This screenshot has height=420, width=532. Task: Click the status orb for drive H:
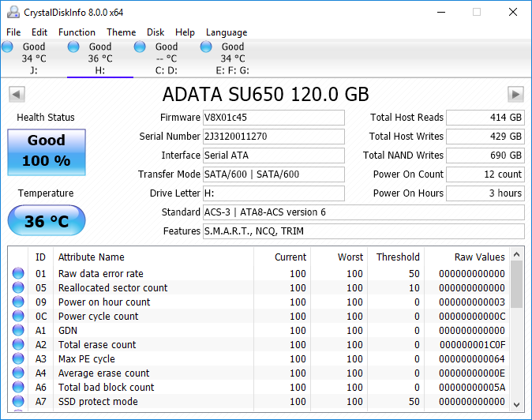click(73, 47)
